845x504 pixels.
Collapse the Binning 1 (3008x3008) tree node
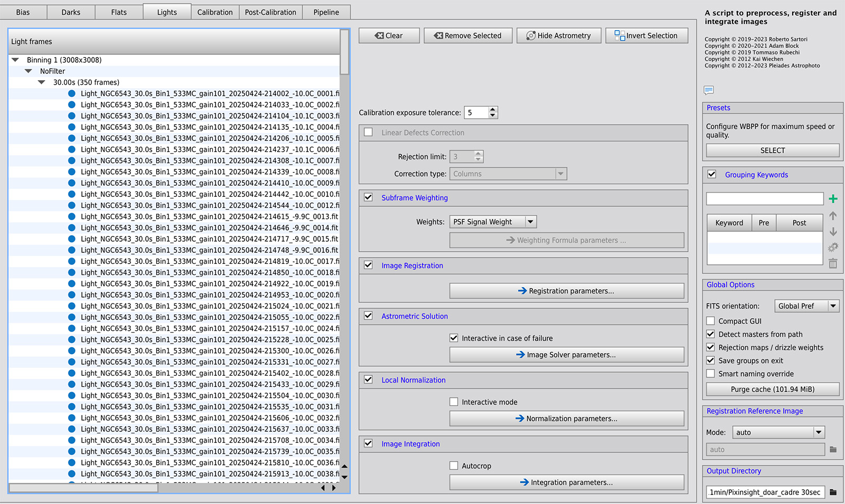click(15, 60)
